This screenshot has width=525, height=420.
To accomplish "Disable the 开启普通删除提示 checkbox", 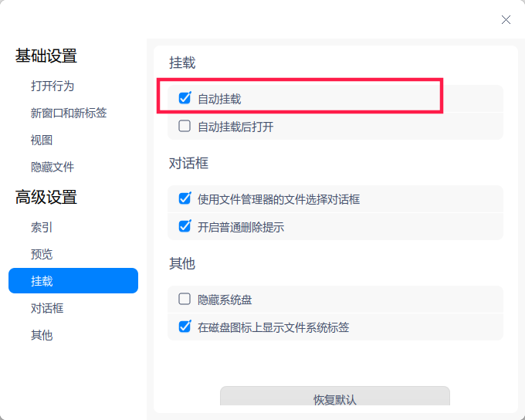I will [185, 227].
